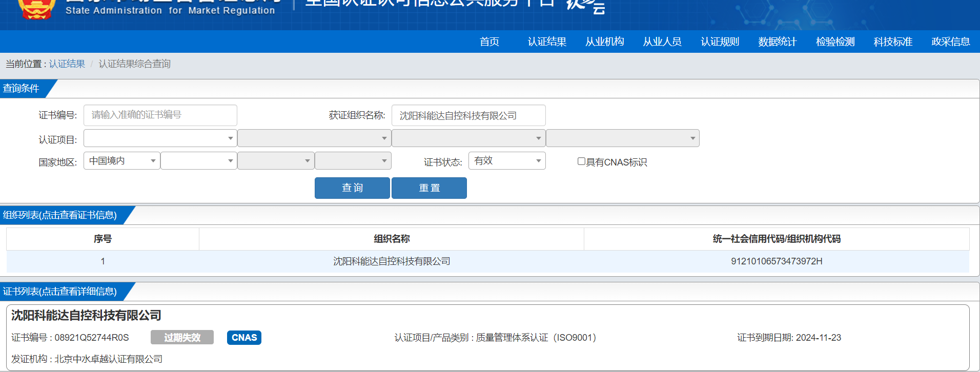Expand the third 认证项目 dropdown

[x=468, y=138]
